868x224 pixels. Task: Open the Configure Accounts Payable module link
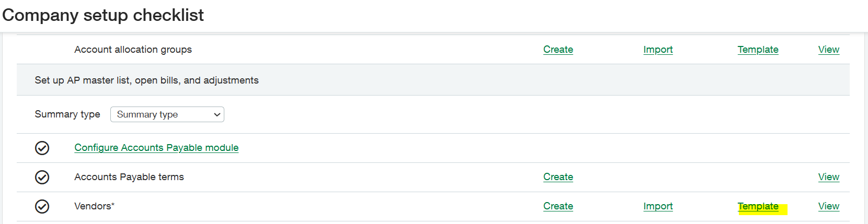click(156, 148)
